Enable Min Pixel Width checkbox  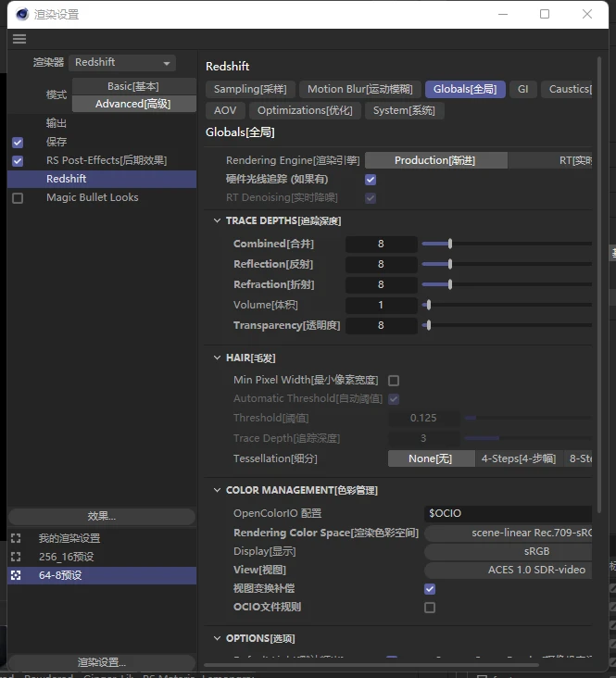pos(394,380)
